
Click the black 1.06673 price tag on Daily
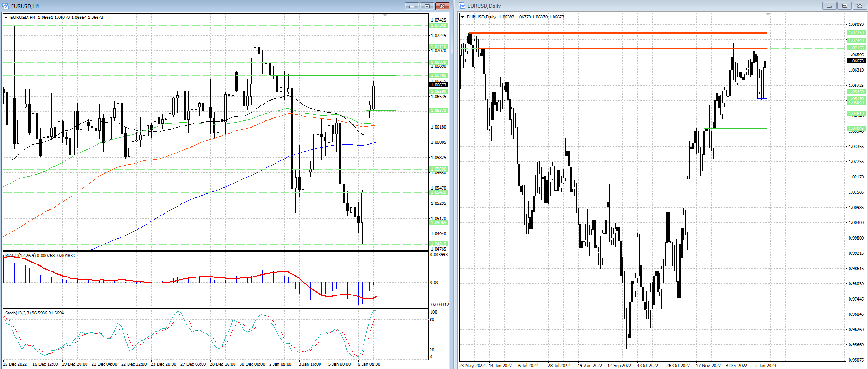click(x=856, y=61)
